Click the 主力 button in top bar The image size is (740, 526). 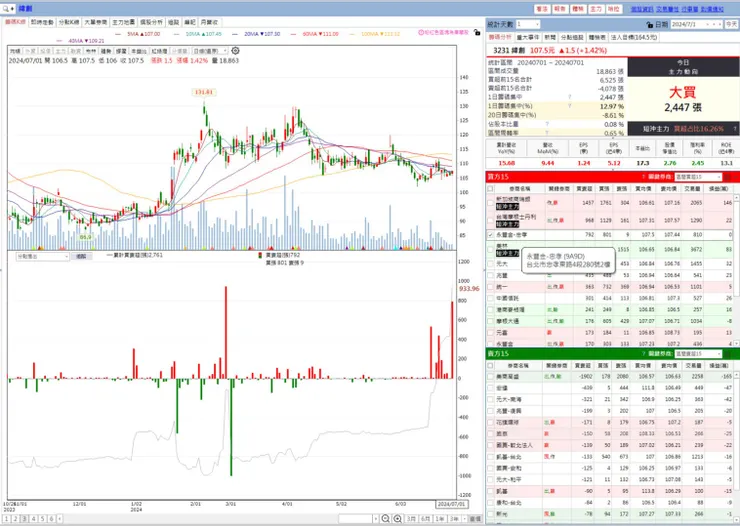click(x=596, y=9)
